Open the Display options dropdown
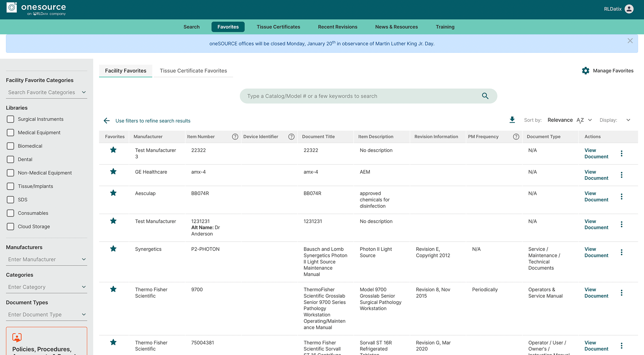This screenshot has width=644, height=355. [x=628, y=120]
